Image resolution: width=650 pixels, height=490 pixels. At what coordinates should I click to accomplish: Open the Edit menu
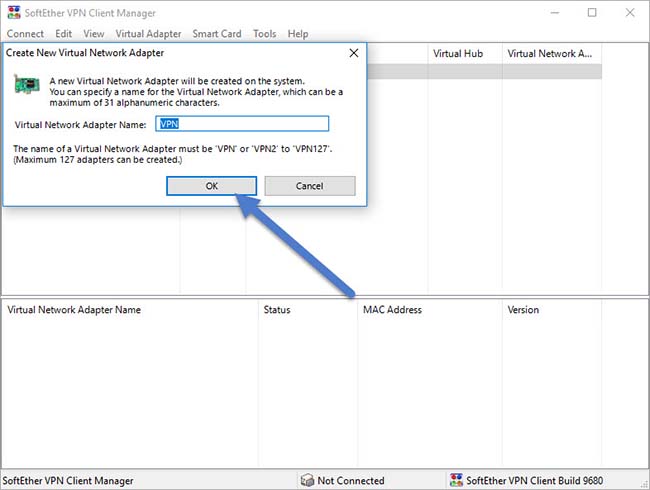tap(63, 34)
